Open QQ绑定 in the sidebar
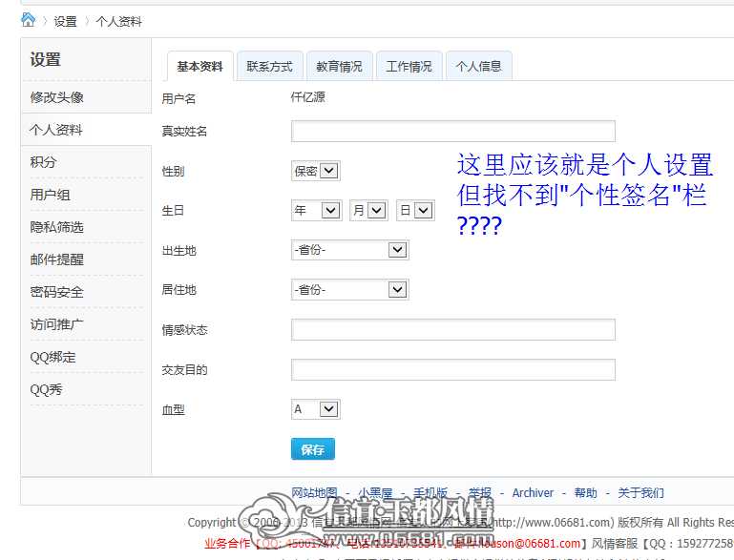734x560 pixels. click(x=52, y=357)
